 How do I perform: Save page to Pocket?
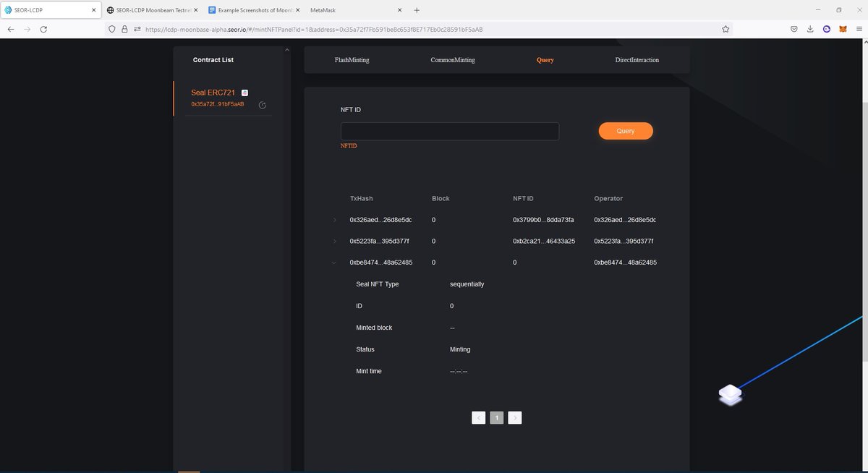[x=793, y=29]
